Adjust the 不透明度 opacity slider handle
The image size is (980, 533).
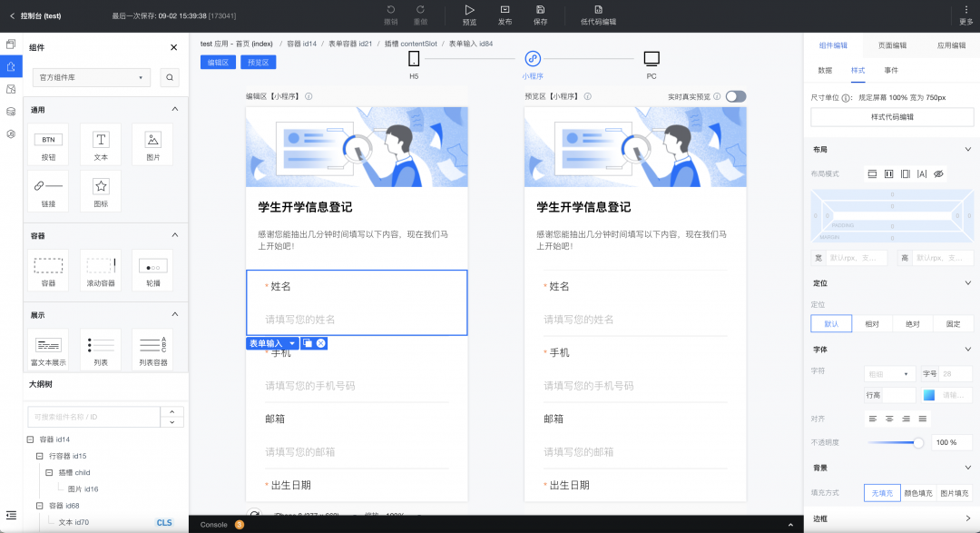click(918, 443)
